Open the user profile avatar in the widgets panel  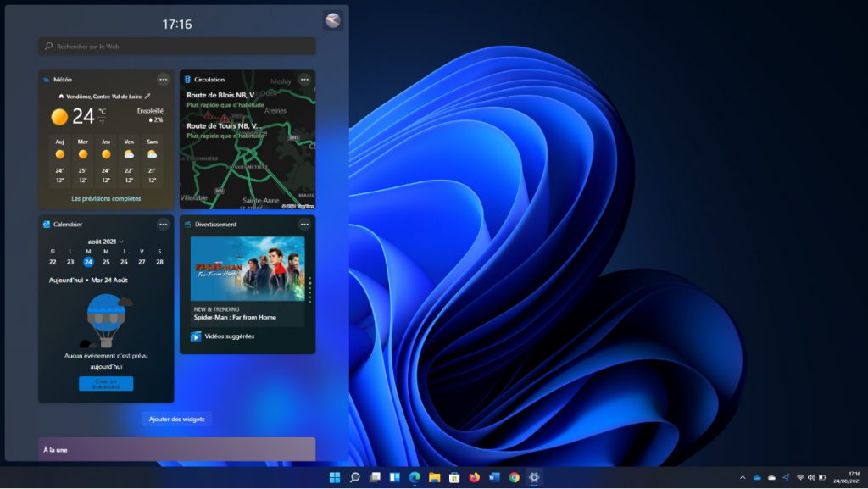[x=333, y=21]
